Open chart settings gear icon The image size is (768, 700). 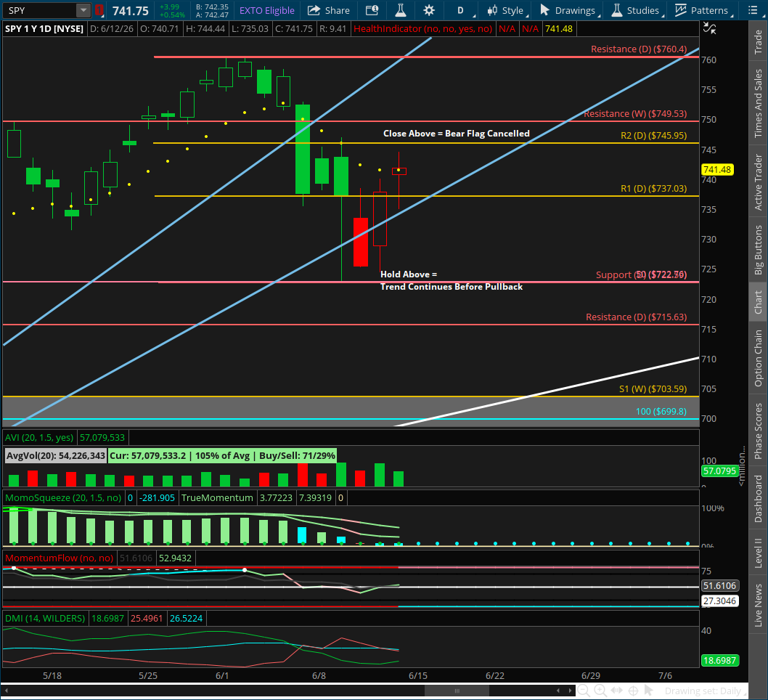(x=429, y=10)
